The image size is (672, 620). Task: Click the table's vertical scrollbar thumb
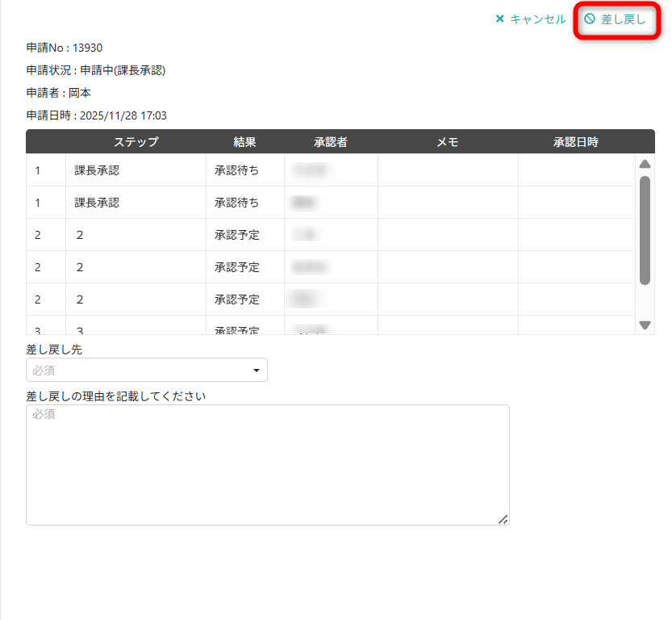pyautogui.click(x=645, y=230)
